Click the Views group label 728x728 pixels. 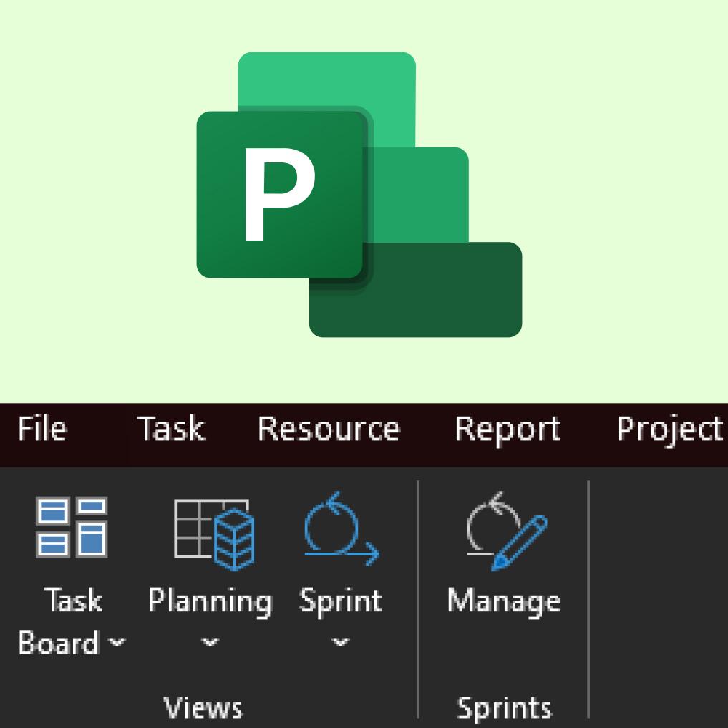click(x=203, y=707)
